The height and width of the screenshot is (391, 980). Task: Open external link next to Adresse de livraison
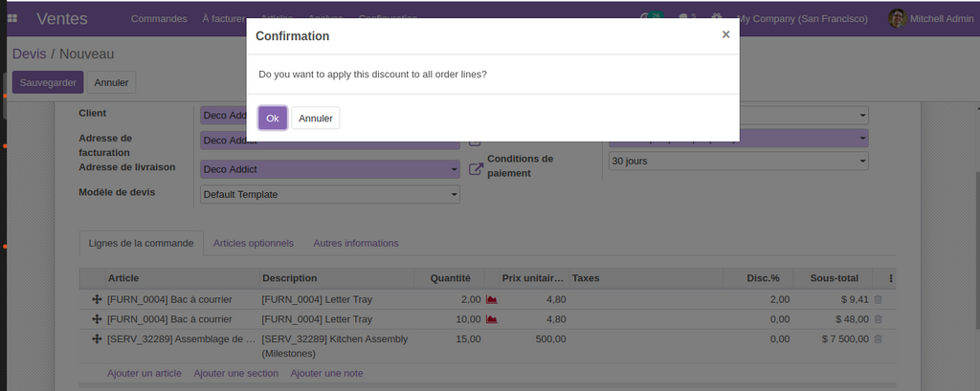476,169
